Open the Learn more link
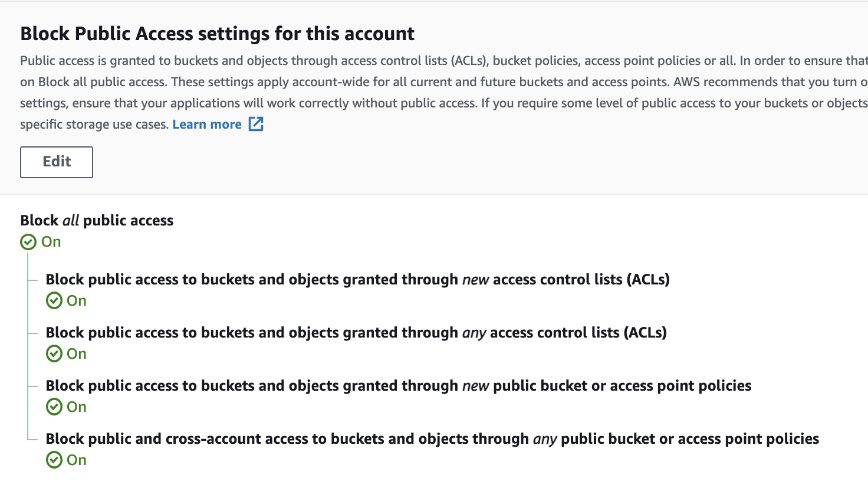Image resolution: width=868 pixels, height=491 pixels. coord(206,124)
